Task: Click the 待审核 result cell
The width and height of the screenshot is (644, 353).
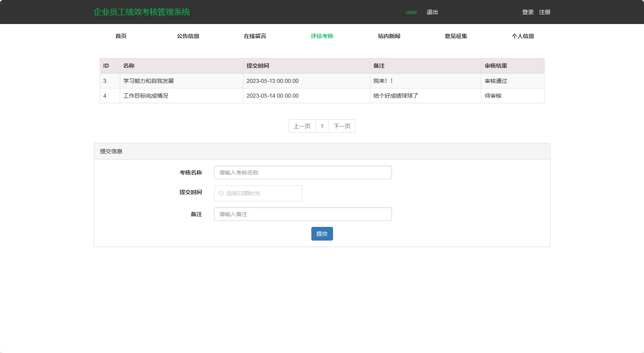Action: (x=513, y=96)
